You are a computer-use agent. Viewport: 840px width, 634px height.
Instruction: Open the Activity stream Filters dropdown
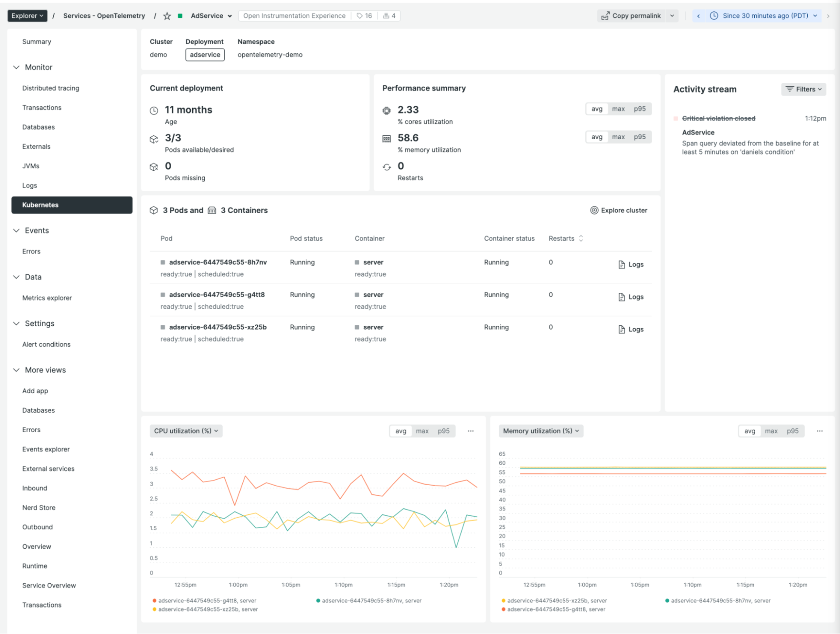(x=803, y=89)
